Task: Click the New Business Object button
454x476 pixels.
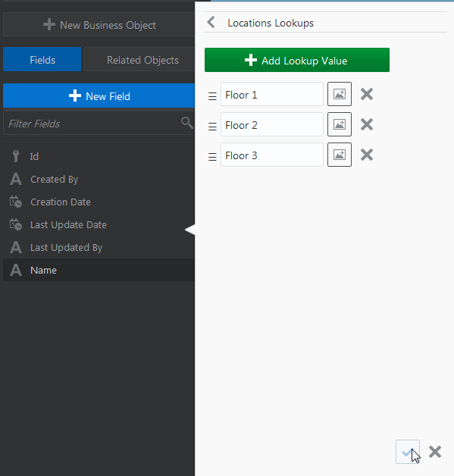Action: (99, 24)
